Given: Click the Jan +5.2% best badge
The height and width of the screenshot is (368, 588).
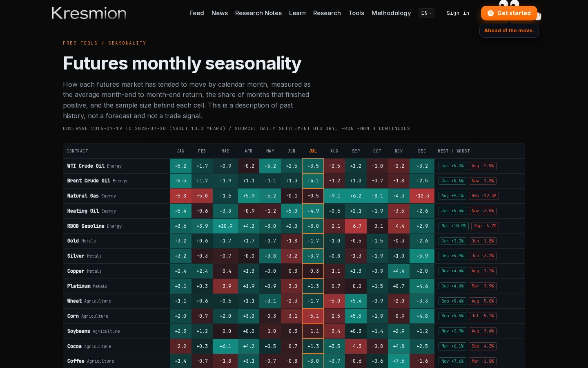Looking at the screenshot, I should 452,166.
